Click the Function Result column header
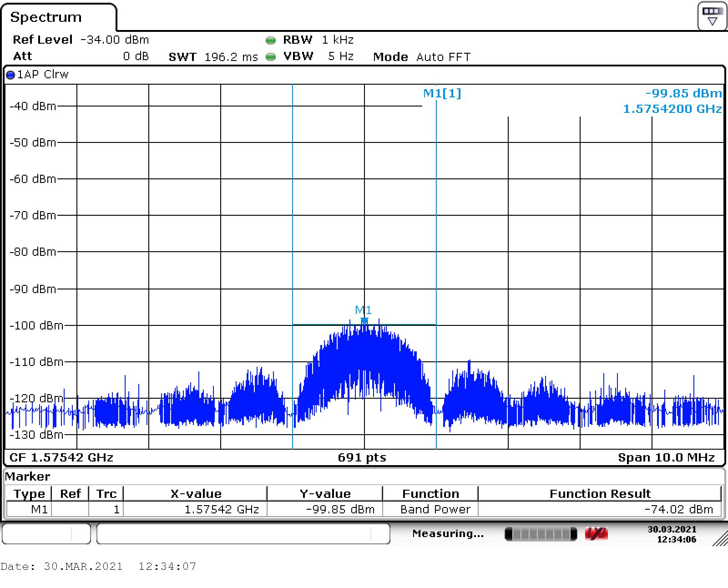Image resolution: width=728 pixels, height=588 pixels. coord(600,494)
